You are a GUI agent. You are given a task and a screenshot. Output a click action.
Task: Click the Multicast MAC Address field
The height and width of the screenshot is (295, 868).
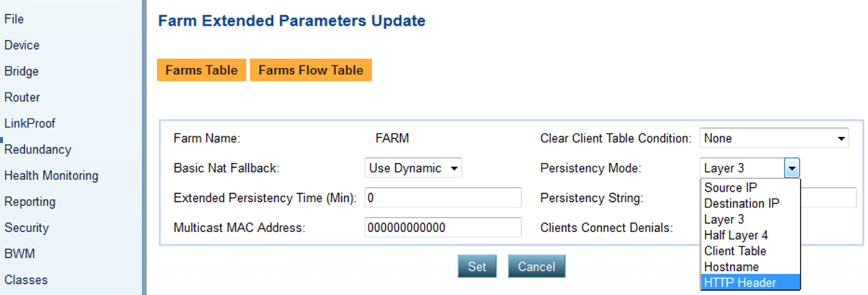442,227
